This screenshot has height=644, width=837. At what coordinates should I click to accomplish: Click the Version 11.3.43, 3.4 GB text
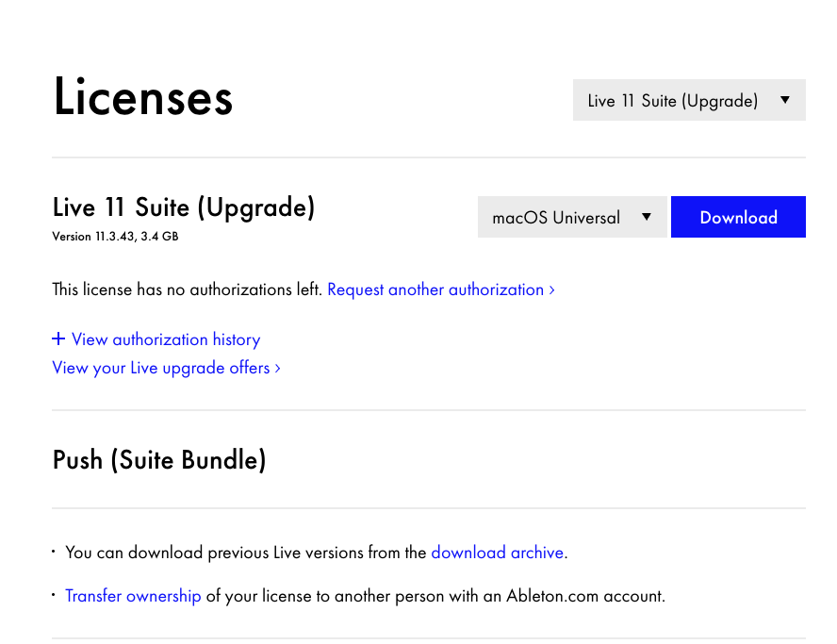[115, 237]
